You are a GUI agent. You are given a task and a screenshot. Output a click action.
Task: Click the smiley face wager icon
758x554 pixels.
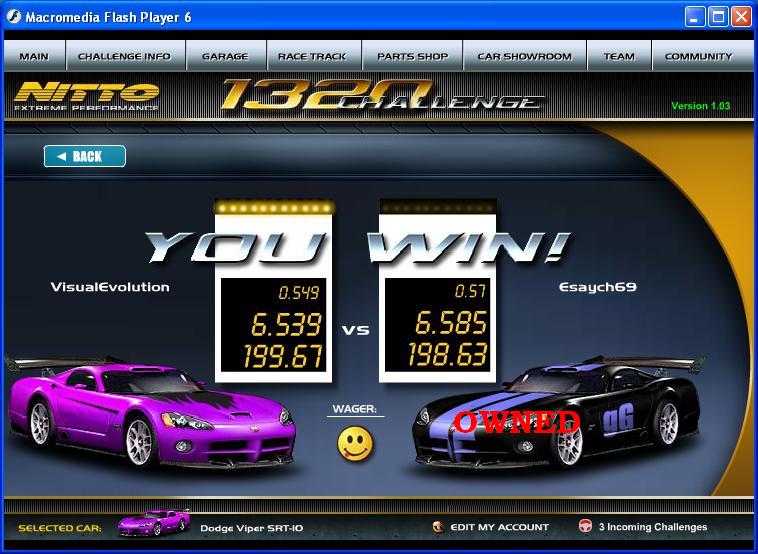[x=355, y=443]
